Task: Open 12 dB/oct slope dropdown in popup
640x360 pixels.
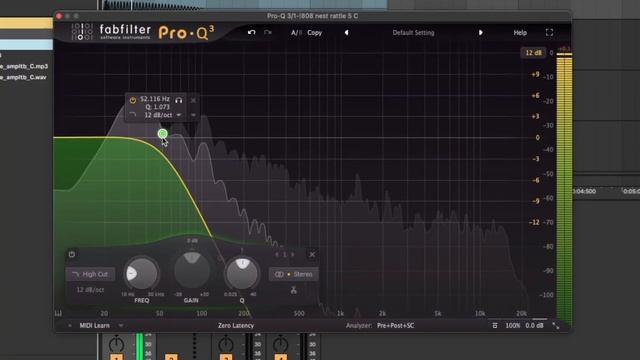Action: [162, 115]
